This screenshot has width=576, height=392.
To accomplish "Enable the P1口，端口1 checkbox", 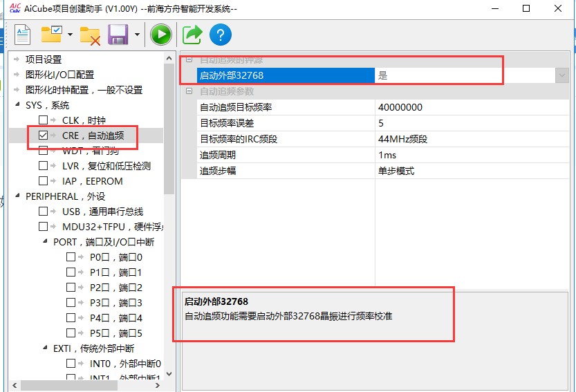I will tap(71, 272).
